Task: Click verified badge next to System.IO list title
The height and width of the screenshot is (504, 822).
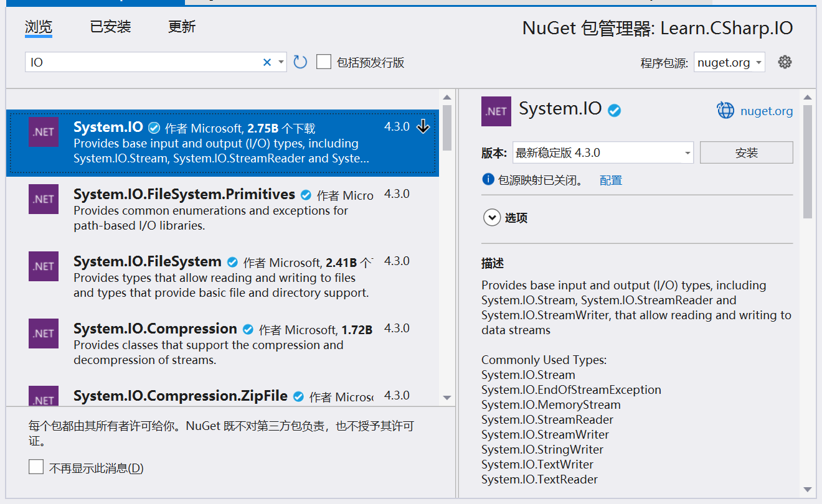Action: tap(154, 128)
